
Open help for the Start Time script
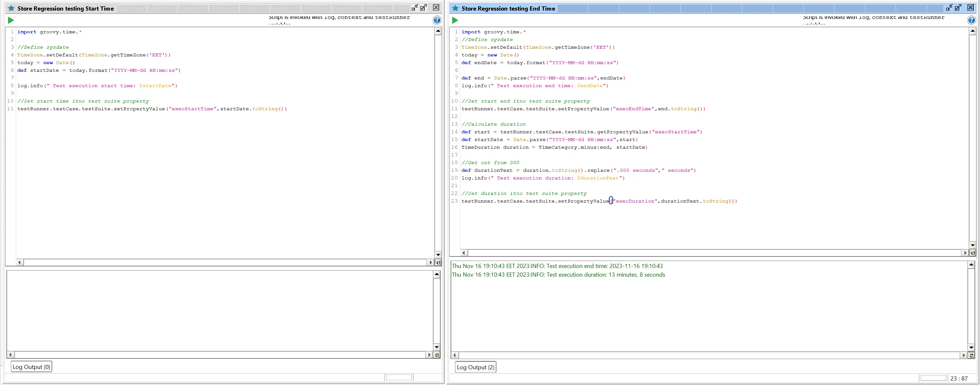tap(437, 20)
